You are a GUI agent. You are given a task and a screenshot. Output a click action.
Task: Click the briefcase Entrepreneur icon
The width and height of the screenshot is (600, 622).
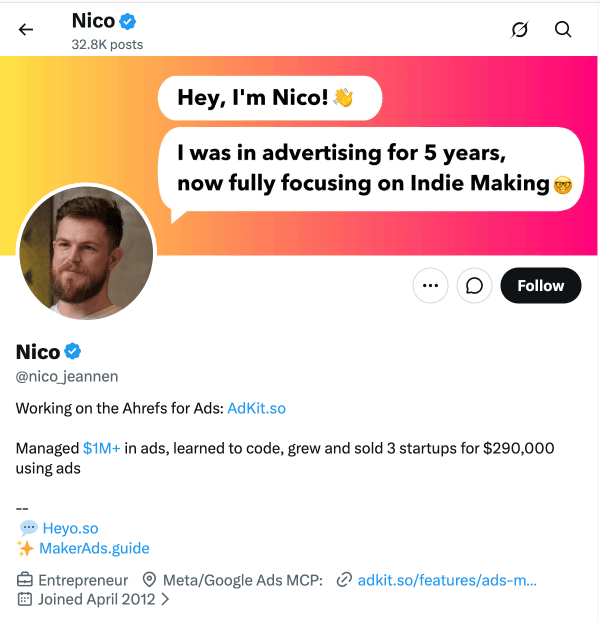click(25, 580)
